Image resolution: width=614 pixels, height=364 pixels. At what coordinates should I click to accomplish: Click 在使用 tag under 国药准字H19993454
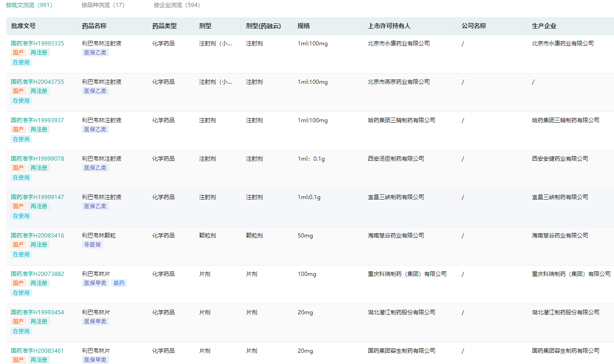[x=21, y=331]
